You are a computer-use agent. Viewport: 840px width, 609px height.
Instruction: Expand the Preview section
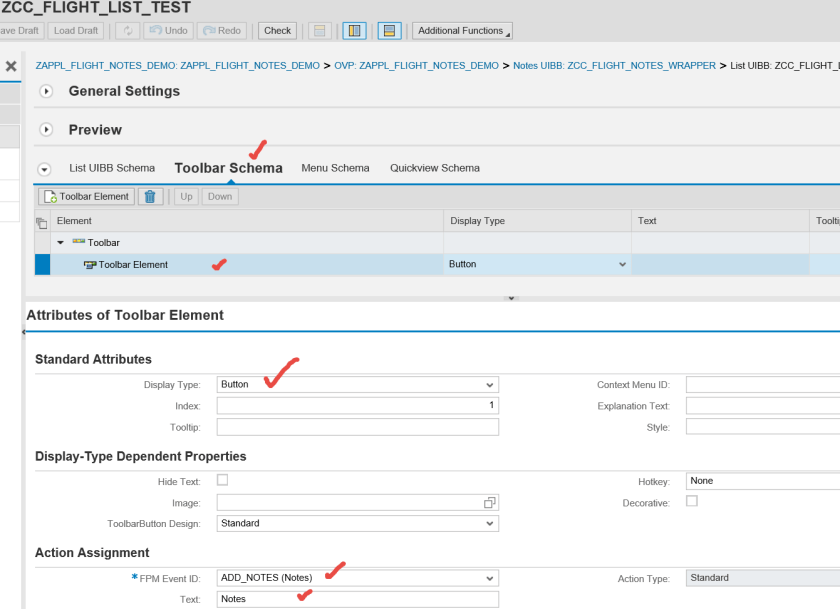tap(46, 130)
